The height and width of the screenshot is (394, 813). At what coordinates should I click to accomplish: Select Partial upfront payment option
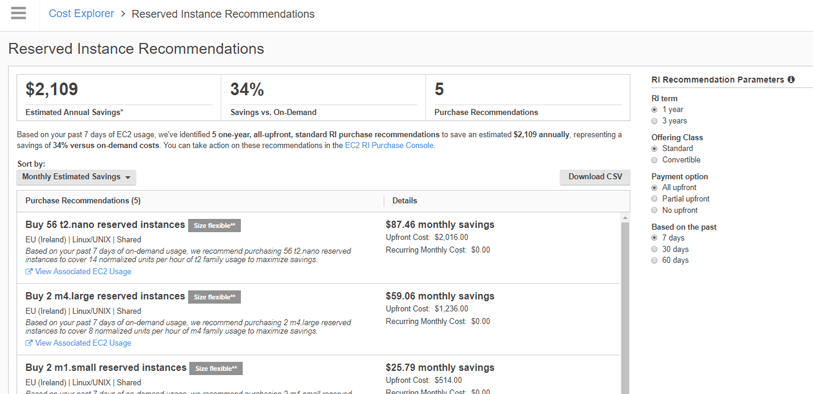point(654,199)
